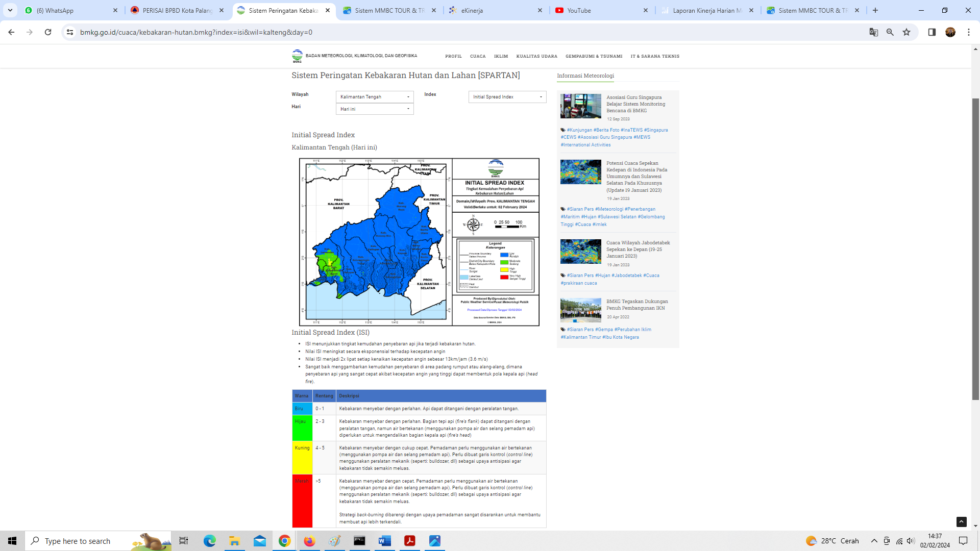Open the Index dropdown Initial Spread Index
This screenshot has height=551, width=980.
pos(507,97)
